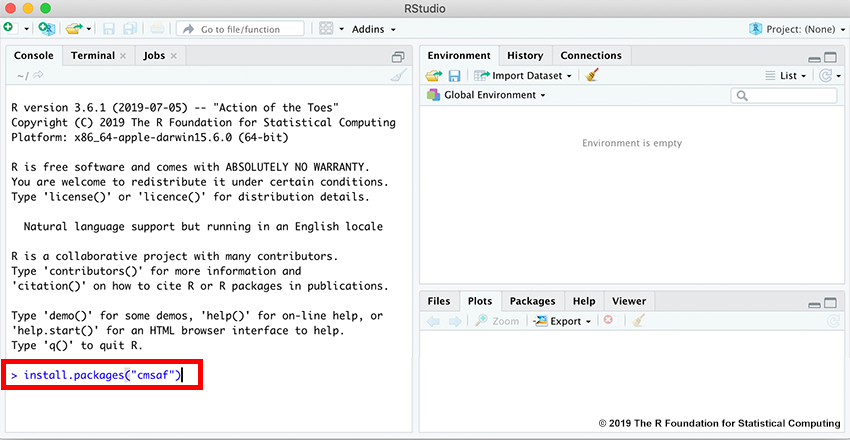Image resolution: width=850 pixels, height=440 pixels.
Task: Switch to the Jobs tab
Action: click(154, 55)
